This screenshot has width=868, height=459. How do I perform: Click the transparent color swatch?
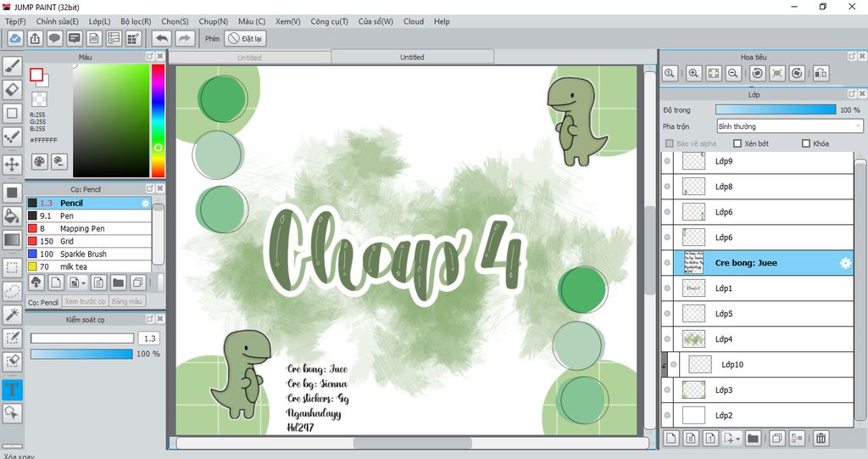[39, 99]
